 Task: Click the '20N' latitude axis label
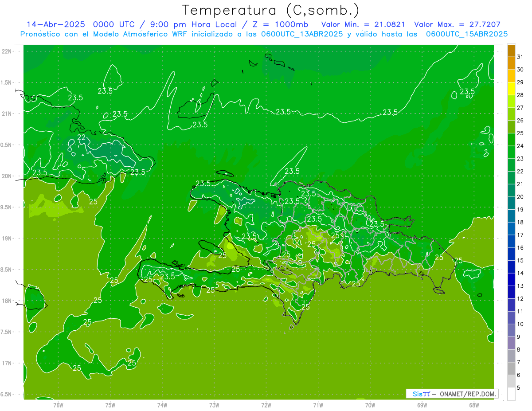(x=7, y=176)
